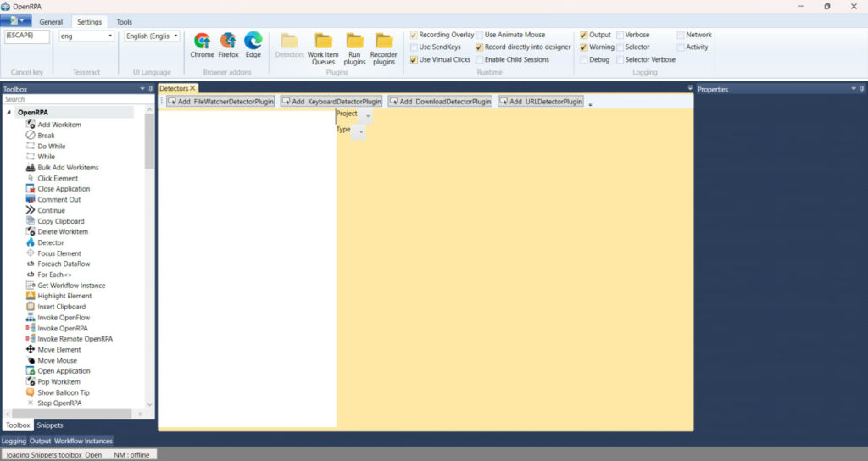Click the toolbox horizontal scrollbar
The height and width of the screenshot is (461, 868).
click(x=72, y=414)
